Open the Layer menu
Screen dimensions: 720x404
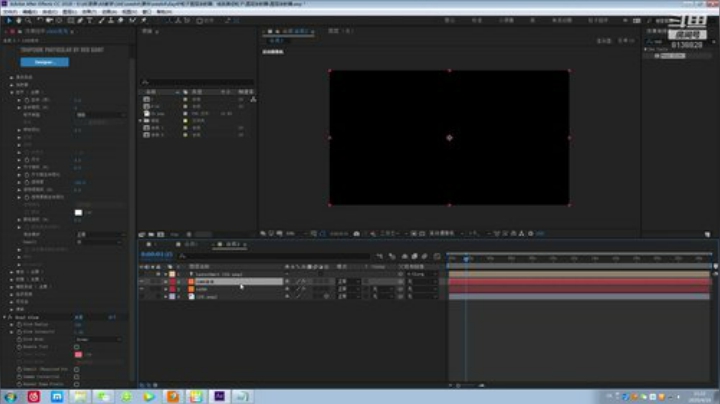(x=69, y=12)
